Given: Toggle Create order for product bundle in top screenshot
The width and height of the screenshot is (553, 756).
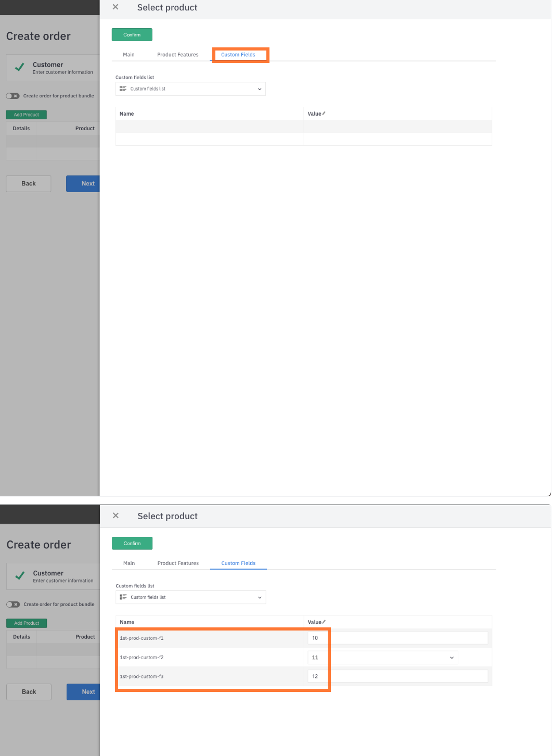Looking at the screenshot, I should [13, 96].
